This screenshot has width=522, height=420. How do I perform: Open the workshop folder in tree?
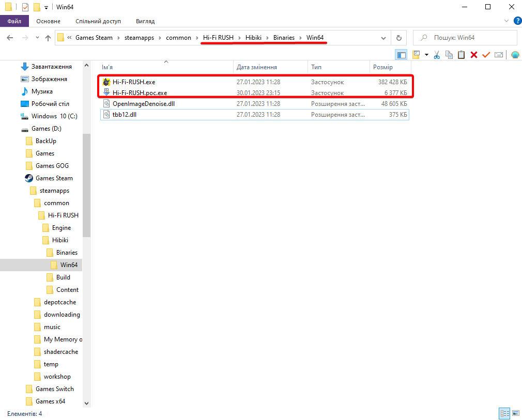53,377
